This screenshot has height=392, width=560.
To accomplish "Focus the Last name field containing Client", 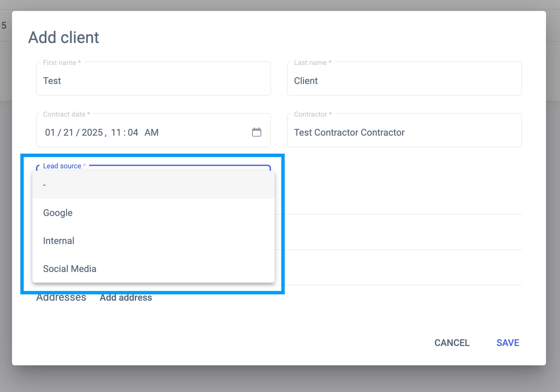I will click(404, 81).
